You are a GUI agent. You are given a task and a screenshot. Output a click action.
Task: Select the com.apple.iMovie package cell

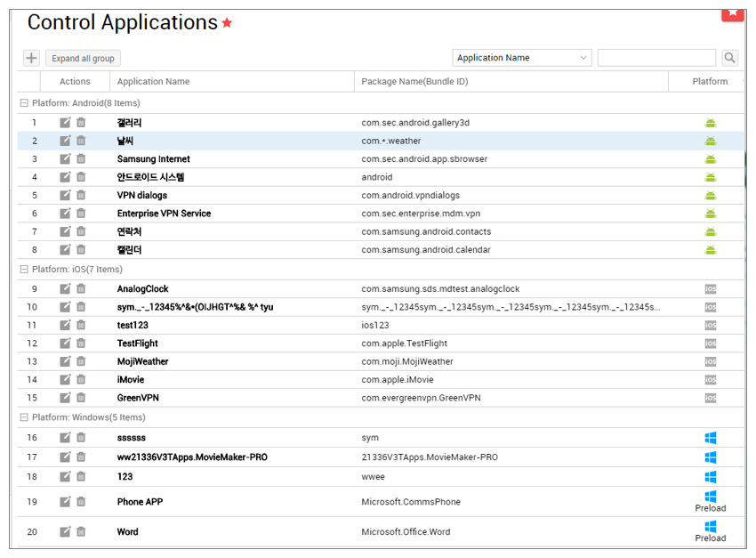[398, 379]
